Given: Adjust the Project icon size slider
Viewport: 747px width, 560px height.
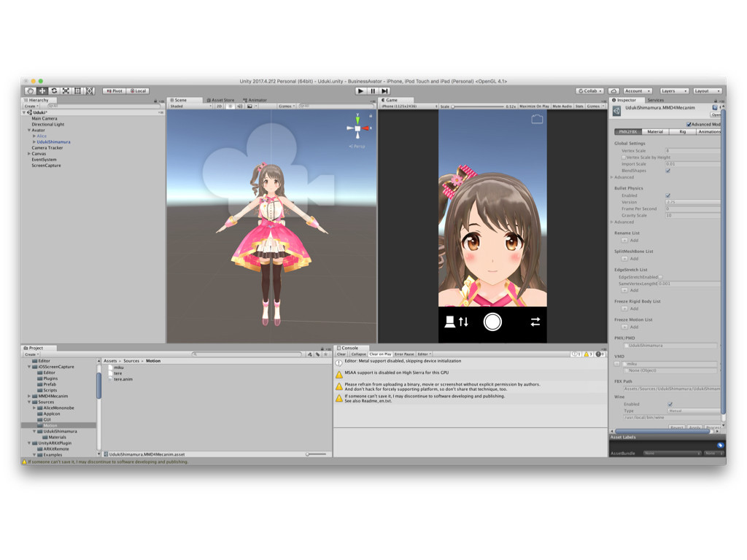Looking at the screenshot, I should pyautogui.click(x=317, y=454).
